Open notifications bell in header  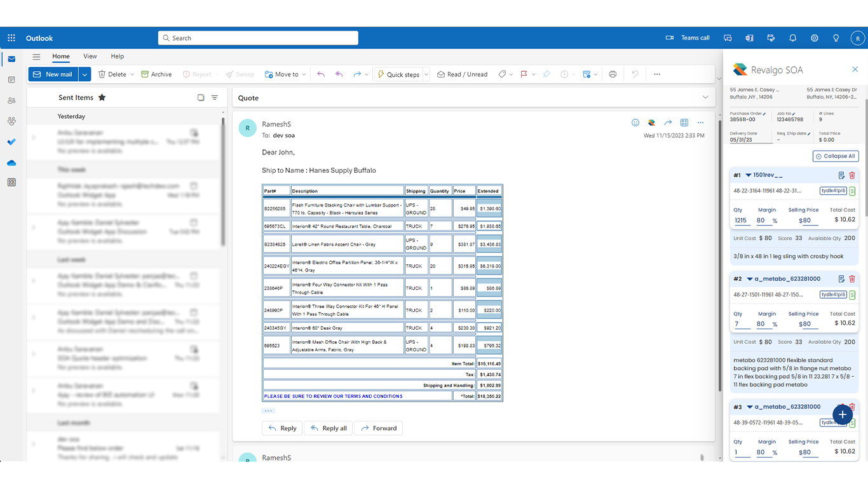click(x=792, y=38)
